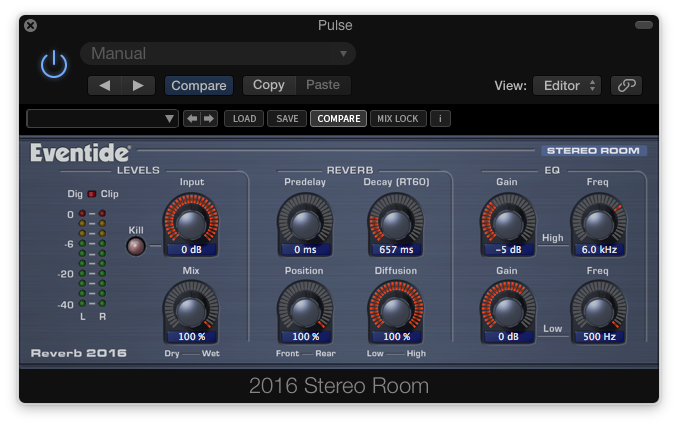Click the Mix dry/wet knob
Screen dimensions: 678x426
[x=191, y=311]
